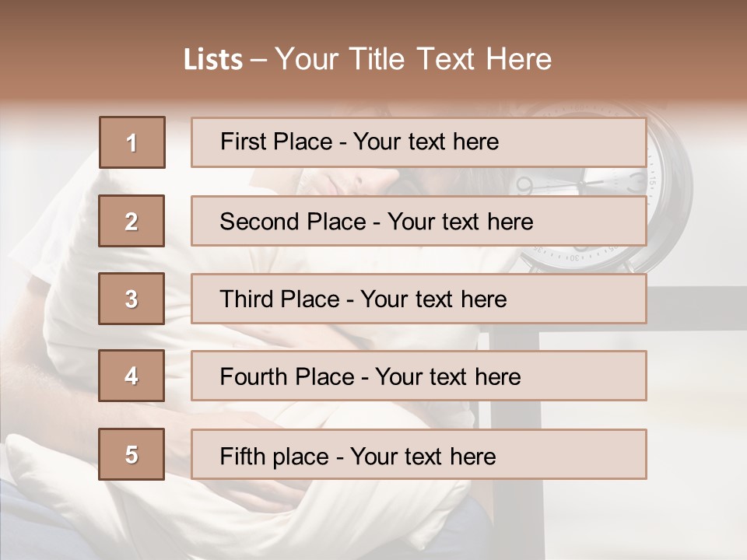Click the words 'Your text here' in first row
747x560 pixels.
426,142
